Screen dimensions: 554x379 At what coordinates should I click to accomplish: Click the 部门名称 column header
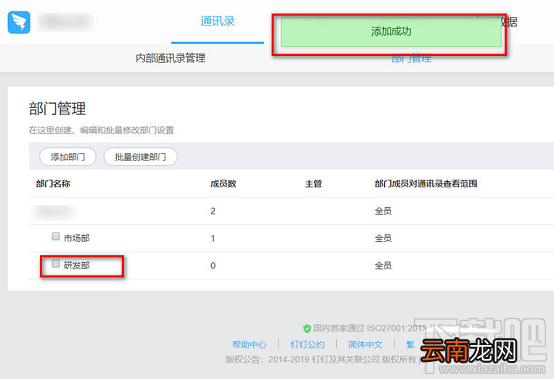pyautogui.click(x=53, y=184)
